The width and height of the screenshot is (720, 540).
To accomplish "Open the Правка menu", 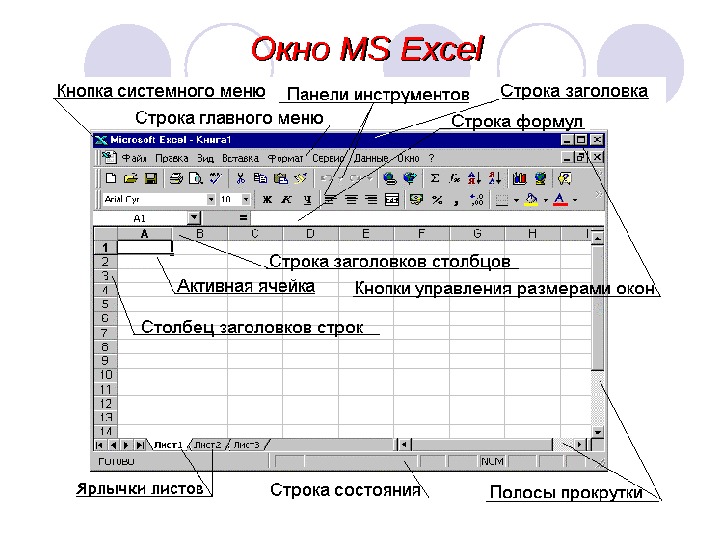I will click(172, 158).
